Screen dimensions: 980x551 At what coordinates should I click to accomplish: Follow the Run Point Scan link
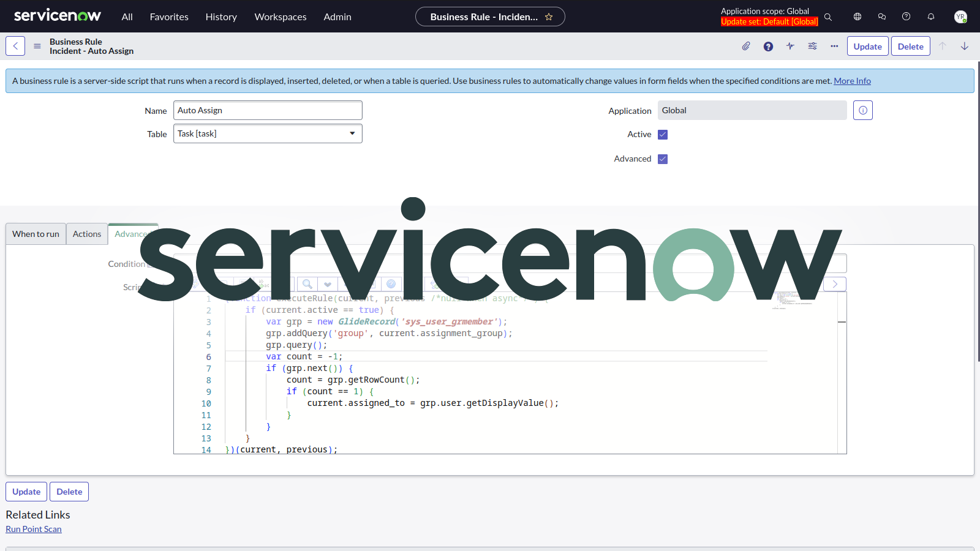(x=33, y=528)
